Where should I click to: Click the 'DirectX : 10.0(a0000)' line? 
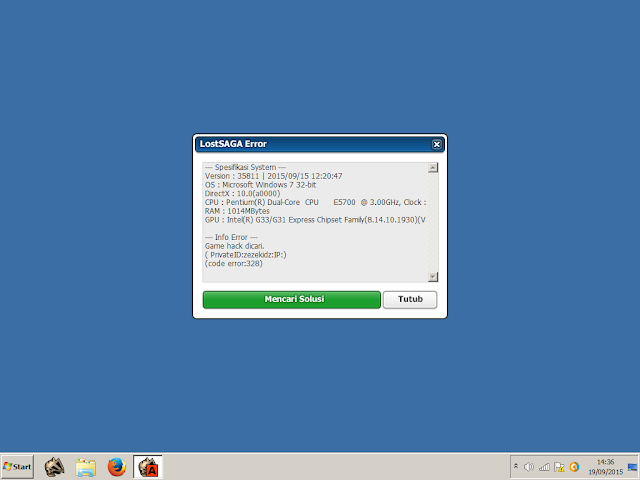(242, 193)
